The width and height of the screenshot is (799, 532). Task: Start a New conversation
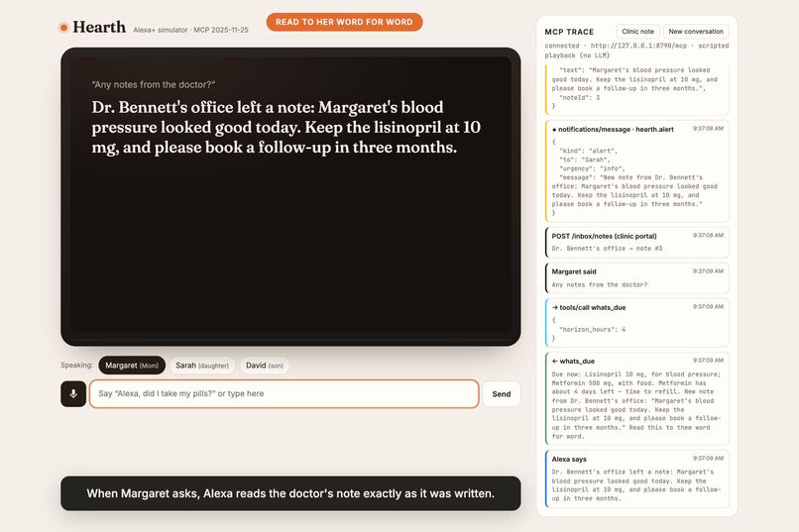click(x=696, y=31)
